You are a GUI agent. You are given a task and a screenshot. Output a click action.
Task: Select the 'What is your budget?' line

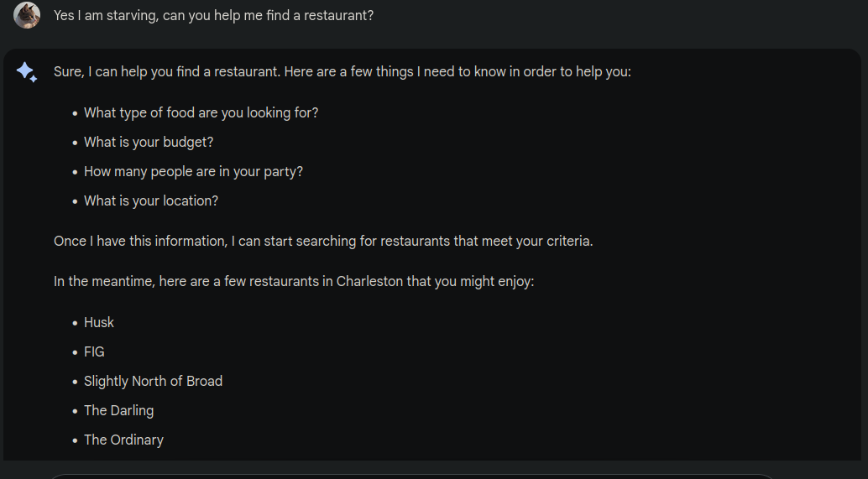pos(149,142)
